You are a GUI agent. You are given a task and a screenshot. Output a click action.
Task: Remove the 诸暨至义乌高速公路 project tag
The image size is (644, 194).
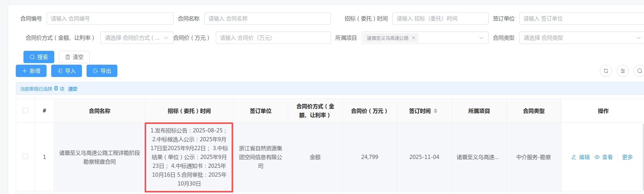[414, 38]
